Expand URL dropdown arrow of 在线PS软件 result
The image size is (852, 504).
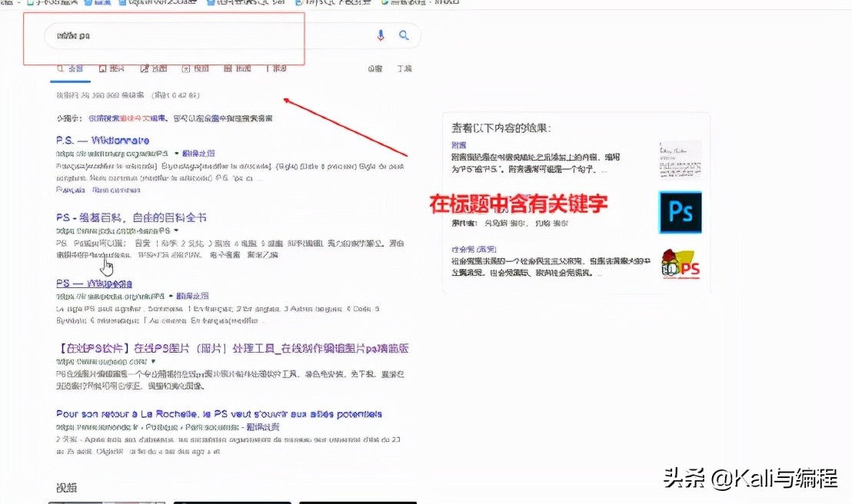pos(153,361)
